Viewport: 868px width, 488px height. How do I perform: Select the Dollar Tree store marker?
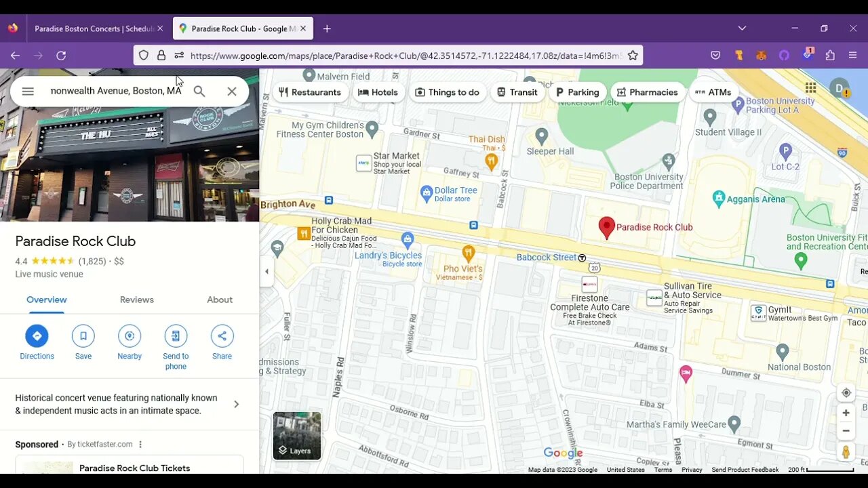pyautogui.click(x=427, y=195)
